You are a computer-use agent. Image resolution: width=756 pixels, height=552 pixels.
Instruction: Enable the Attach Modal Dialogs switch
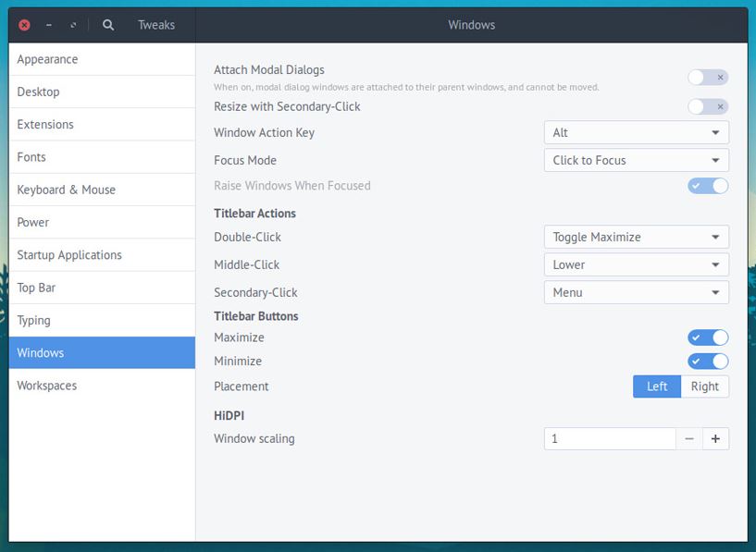click(x=708, y=78)
